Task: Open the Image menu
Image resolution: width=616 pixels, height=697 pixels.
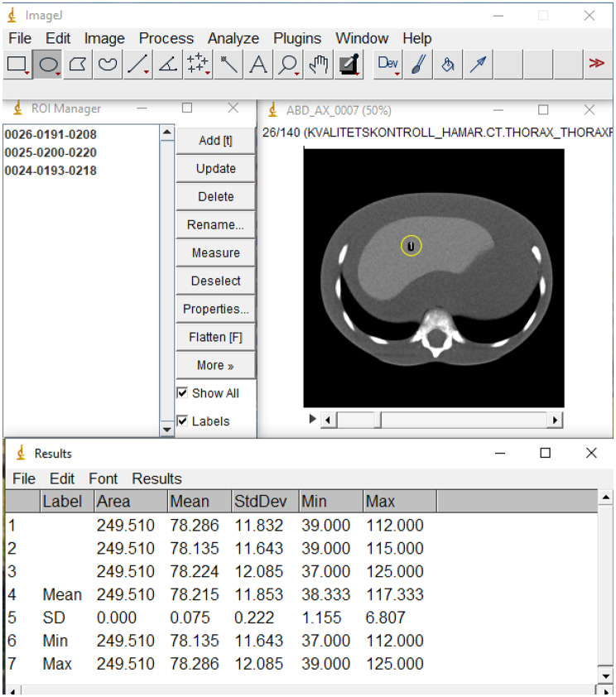Action: click(x=104, y=38)
